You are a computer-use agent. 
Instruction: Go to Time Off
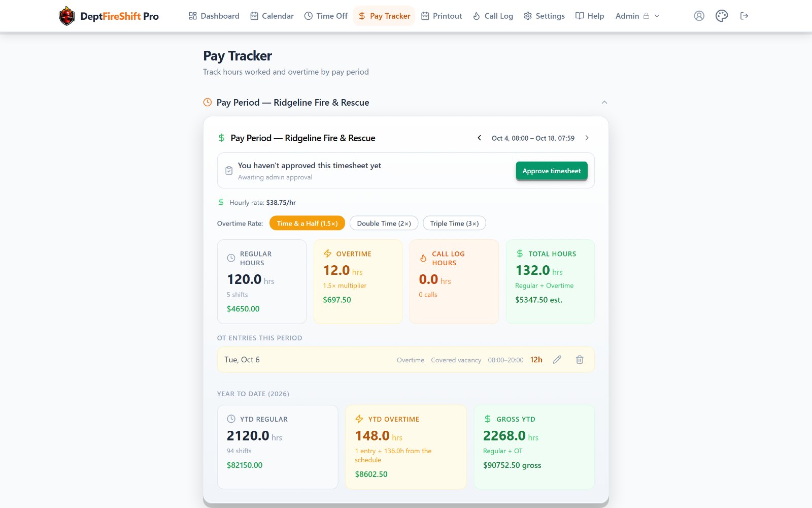pos(326,16)
